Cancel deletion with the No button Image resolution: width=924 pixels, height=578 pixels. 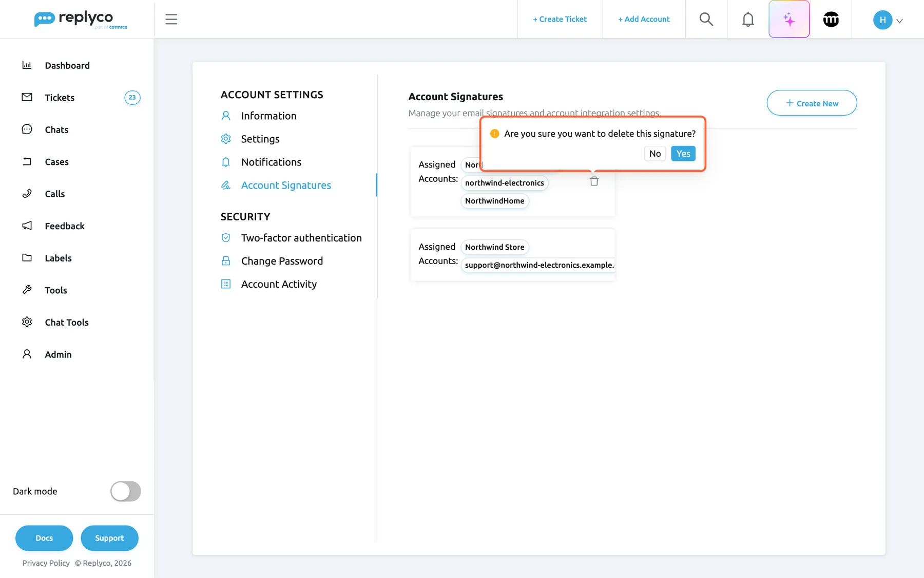(654, 154)
